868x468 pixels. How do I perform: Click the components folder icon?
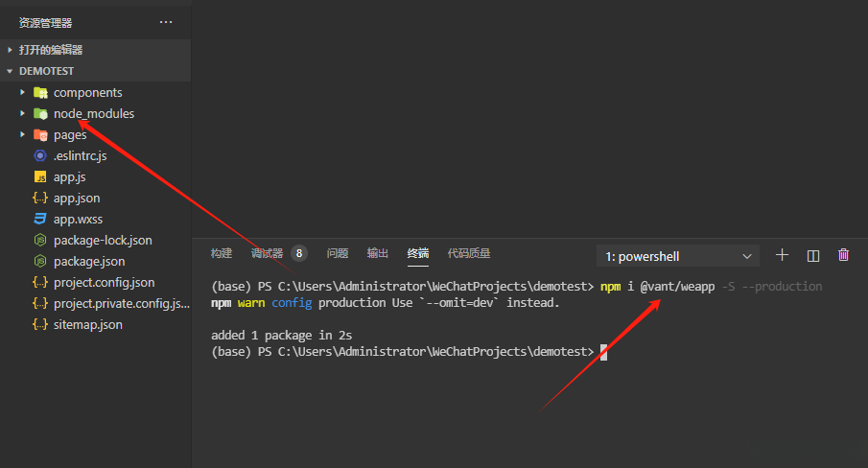point(40,92)
